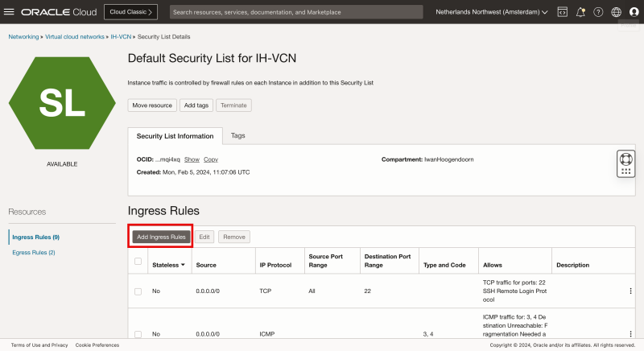The image size is (644, 351).
Task: Open the Netherlands Northwest region dropdown
Action: coord(492,12)
